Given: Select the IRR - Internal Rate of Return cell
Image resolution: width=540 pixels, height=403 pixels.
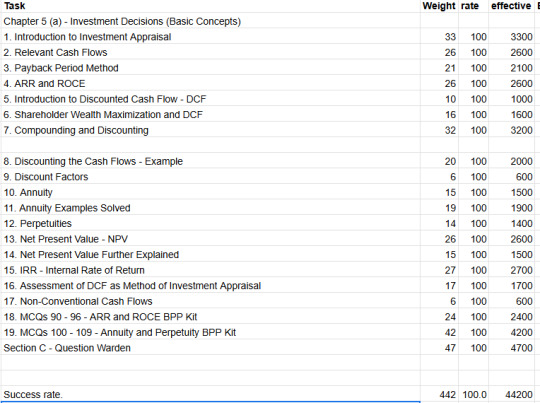Looking at the screenshot, I should (x=210, y=270).
